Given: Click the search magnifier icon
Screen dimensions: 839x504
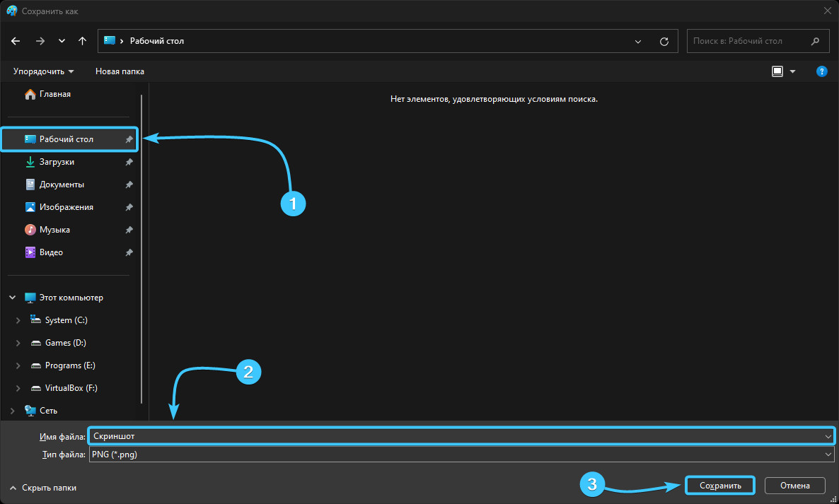Looking at the screenshot, I should (x=816, y=41).
